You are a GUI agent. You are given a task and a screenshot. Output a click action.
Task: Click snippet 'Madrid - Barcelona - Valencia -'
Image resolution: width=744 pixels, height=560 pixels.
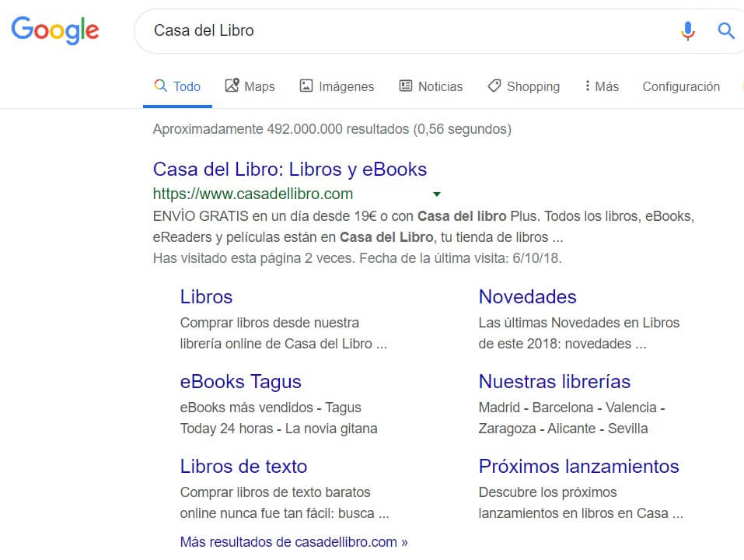(571, 408)
